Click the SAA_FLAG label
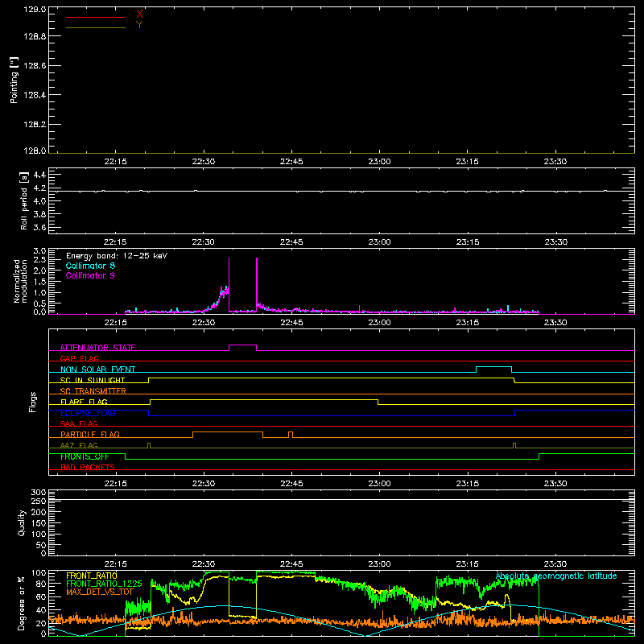Image resolution: width=644 pixels, height=644 pixels. pos(79,423)
